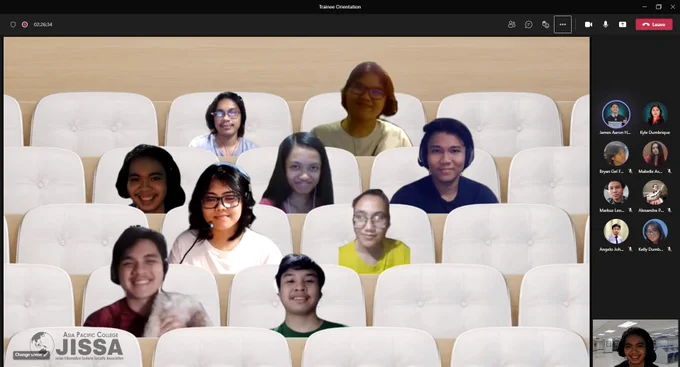Select Bryan Giel's avatar
Image resolution: width=680 pixels, height=367 pixels.
tap(616, 154)
